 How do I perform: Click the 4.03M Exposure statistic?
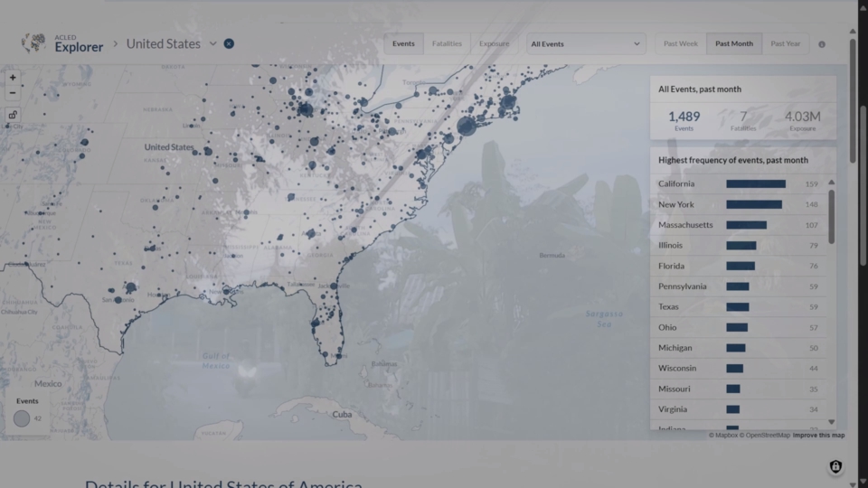tap(803, 120)
